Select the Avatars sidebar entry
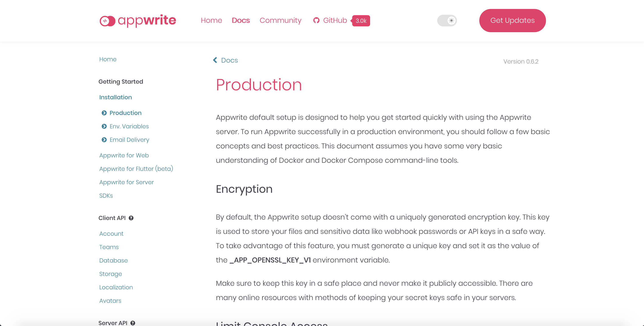This screenshot has width=644, height=326. click(x=110, y=301)
